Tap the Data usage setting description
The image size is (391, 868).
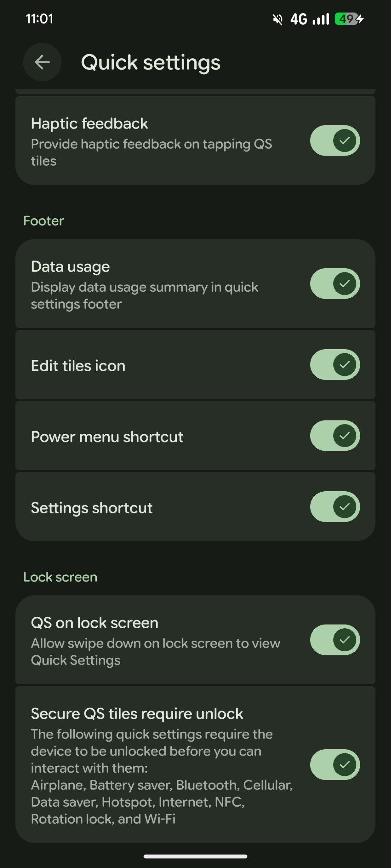pyautogui.click(x=144, y=296)
